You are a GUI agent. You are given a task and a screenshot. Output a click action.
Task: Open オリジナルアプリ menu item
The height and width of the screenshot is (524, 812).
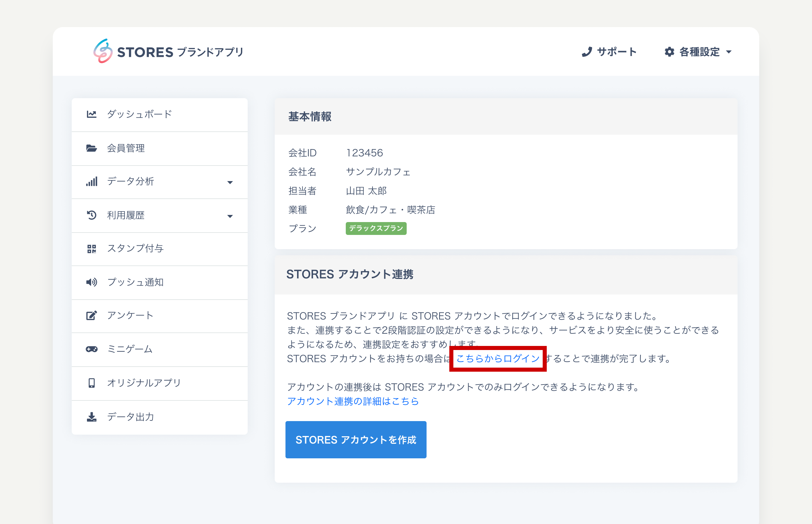pyautogui.click(x=159, y=383)
